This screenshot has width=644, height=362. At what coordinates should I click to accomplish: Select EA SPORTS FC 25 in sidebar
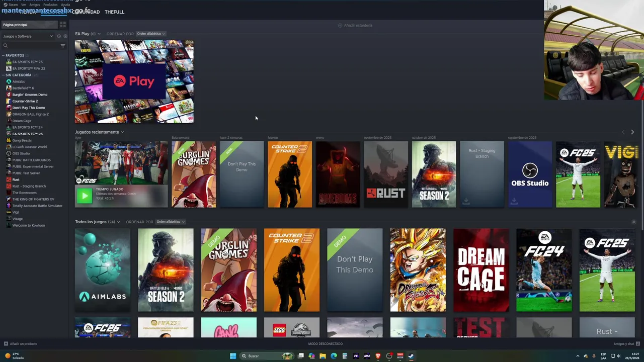[27, 62]
